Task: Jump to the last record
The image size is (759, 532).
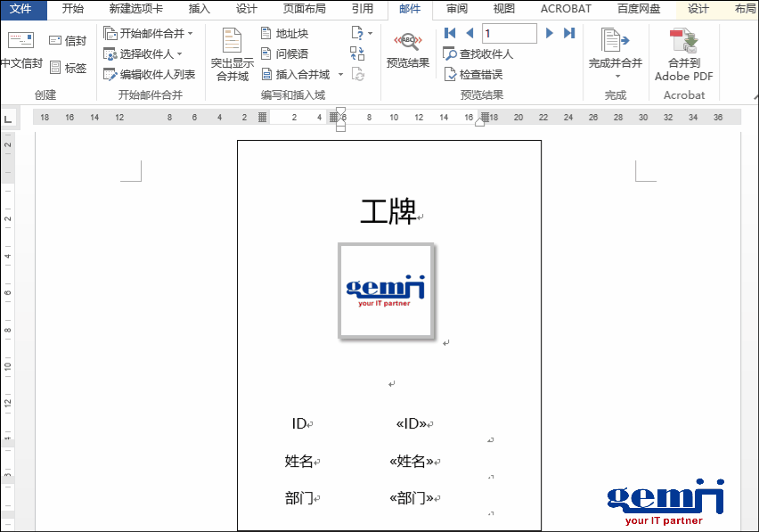Action: pos(568,33)
